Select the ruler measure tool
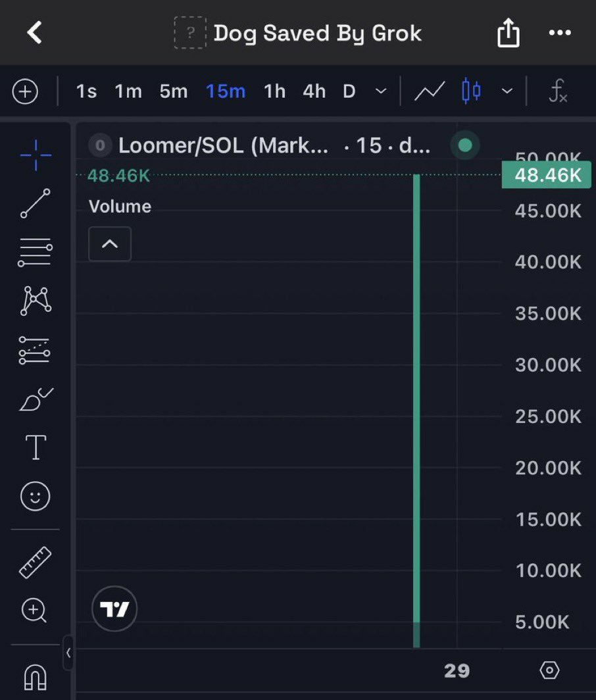The width and height of the screenshot is (596, 700). pos(36,562)
